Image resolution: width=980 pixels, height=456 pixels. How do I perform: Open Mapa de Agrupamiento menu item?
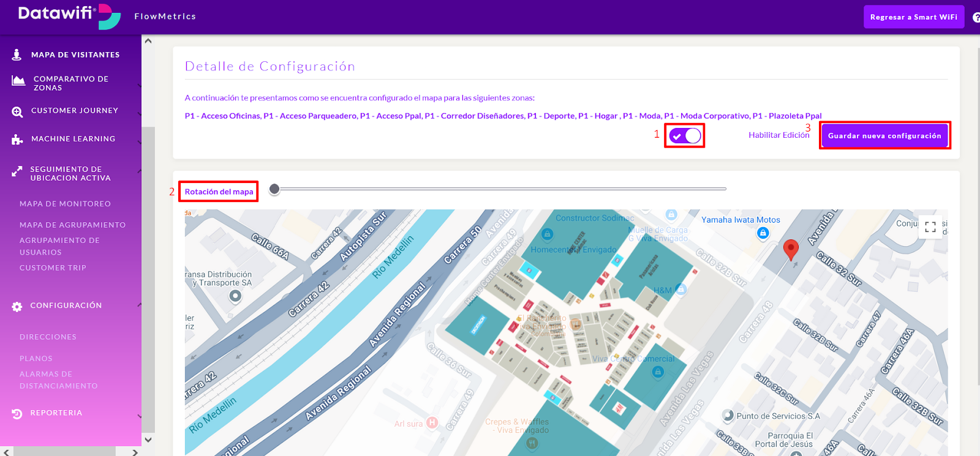[x=72, y=225]
